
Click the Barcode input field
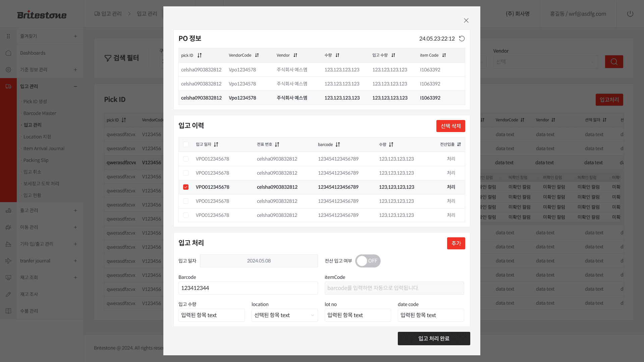(248, 288)
